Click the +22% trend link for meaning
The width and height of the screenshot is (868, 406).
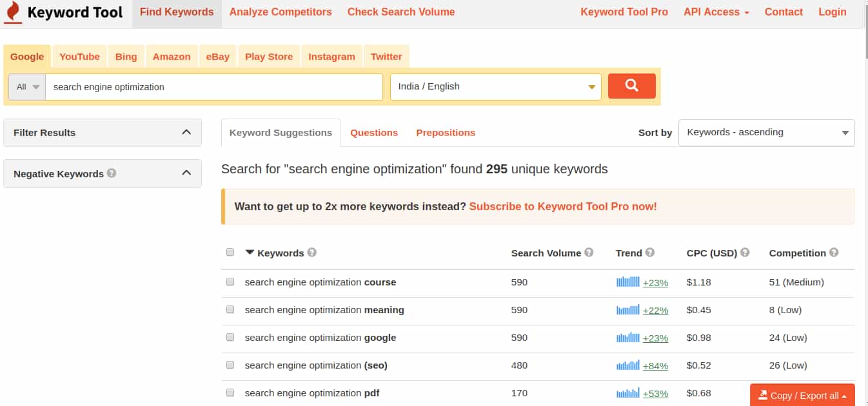point(655,310)
